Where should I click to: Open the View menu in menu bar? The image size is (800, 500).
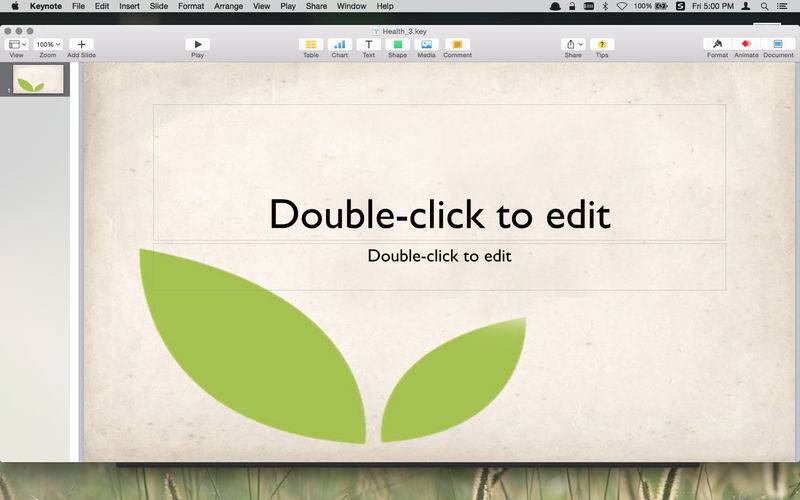point(261,6)
